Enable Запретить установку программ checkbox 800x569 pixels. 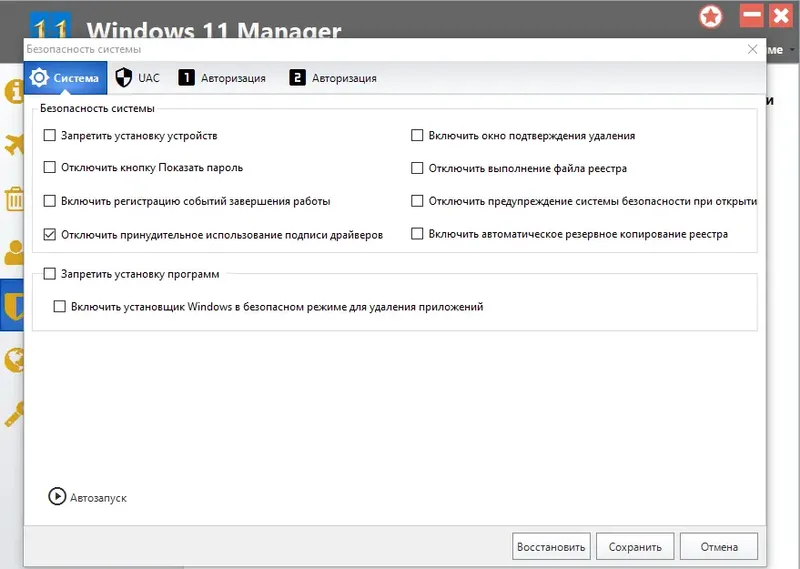(x=49, y=274)
